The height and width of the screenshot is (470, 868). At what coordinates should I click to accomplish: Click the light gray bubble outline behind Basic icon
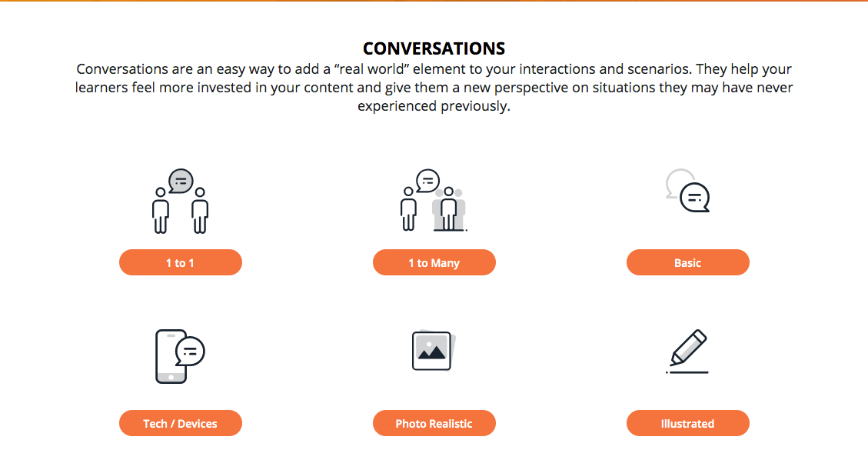[x=675, y=180]
